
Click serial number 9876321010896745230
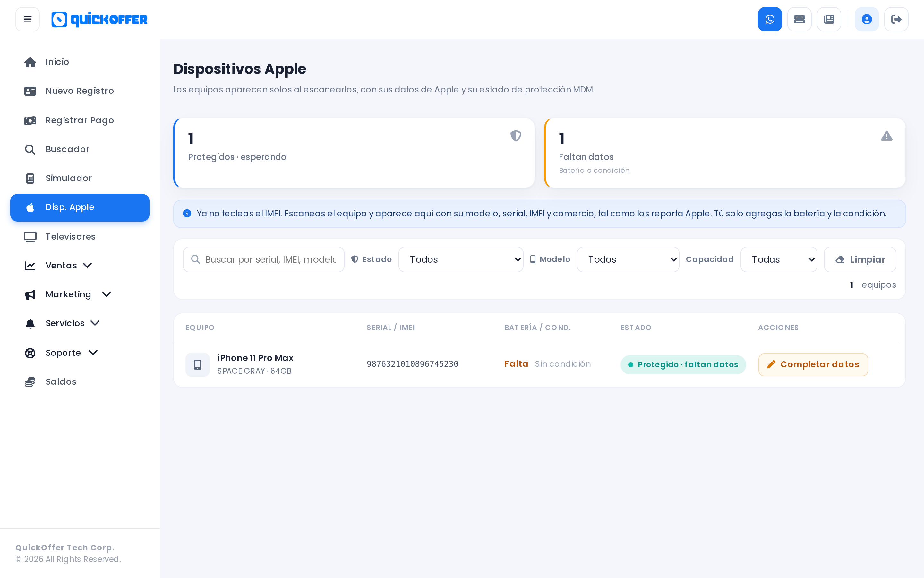click(x=412, y=364)
